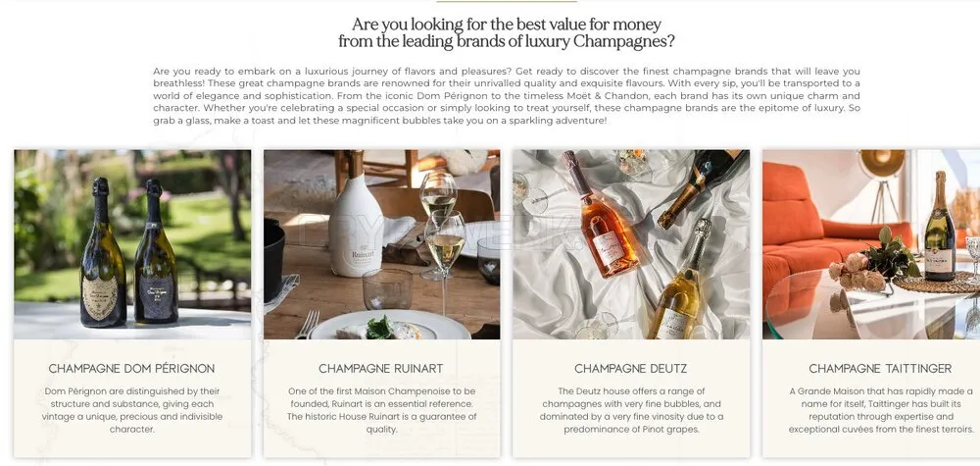Click the golden Deutz bottle at bottom
The width and height of the screenshot is (980, 466).
[x=679, y=279]
